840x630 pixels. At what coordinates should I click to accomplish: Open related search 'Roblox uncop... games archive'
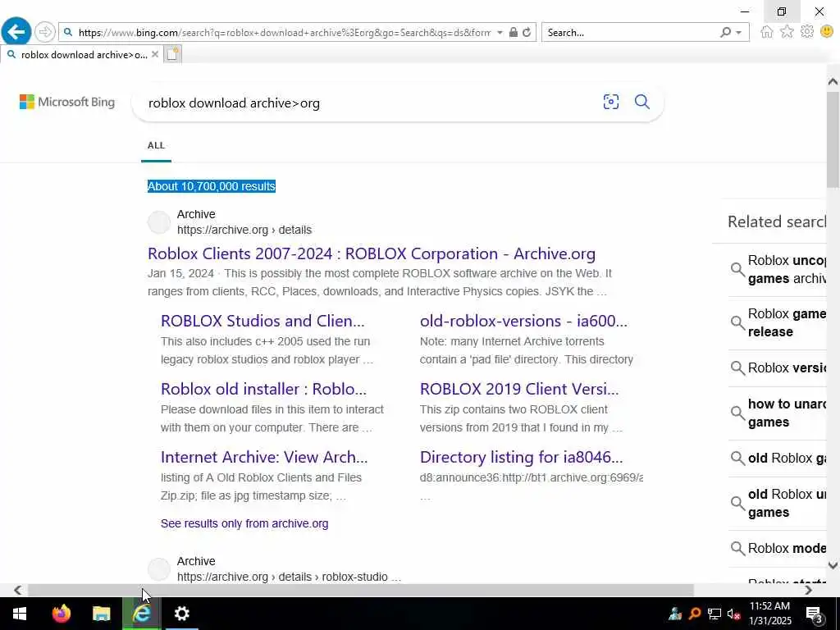point(778,269)
